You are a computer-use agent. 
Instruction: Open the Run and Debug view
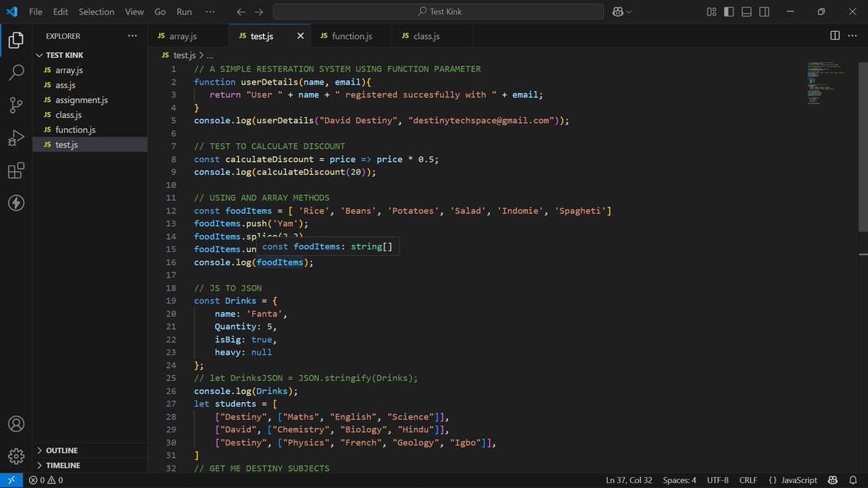(16, 138)
